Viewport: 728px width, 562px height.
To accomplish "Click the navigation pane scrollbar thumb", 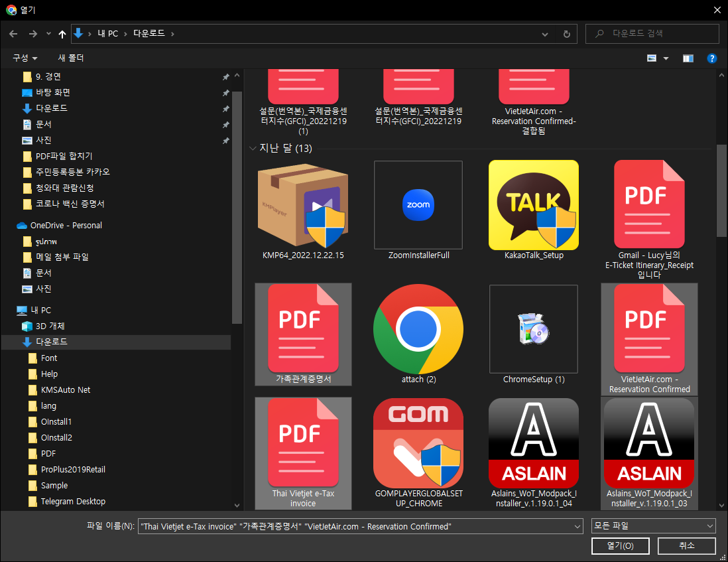I will (237, 207).
